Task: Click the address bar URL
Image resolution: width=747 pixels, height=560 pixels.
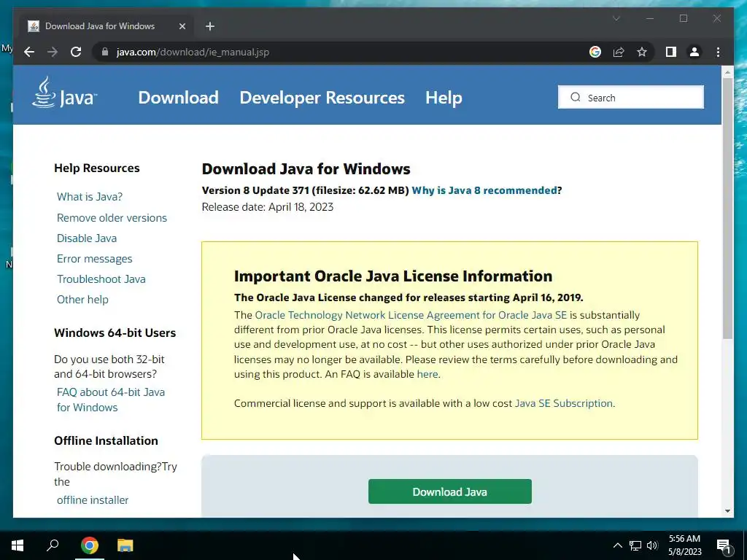Action: [193, 52]
